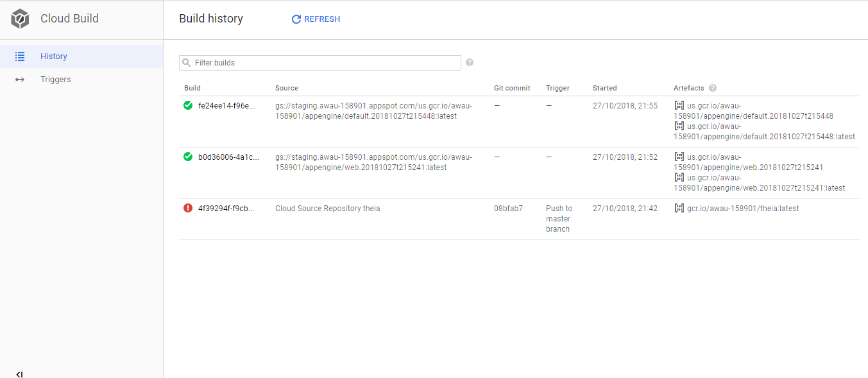Click the Cloud Build logo icon

[21, 19]
